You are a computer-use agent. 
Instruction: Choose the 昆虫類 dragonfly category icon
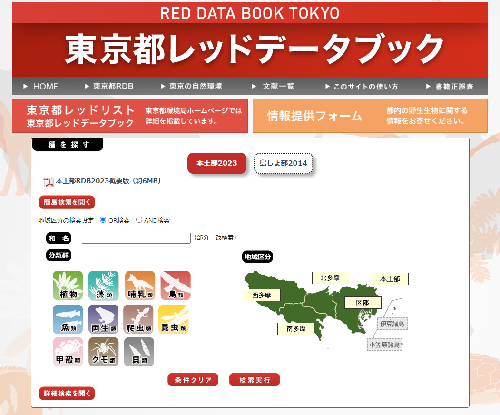[173, 319]
